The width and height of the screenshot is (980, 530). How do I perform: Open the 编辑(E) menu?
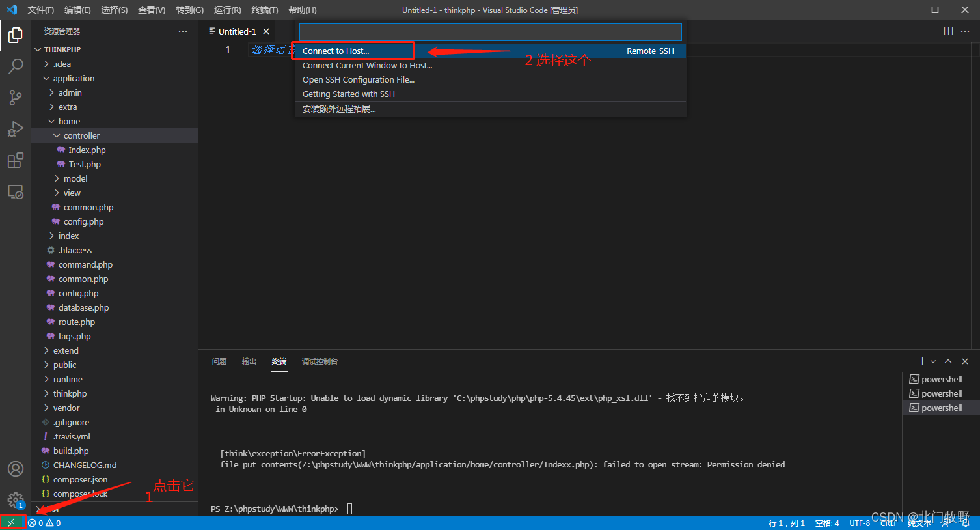click(x=77, y=10)
